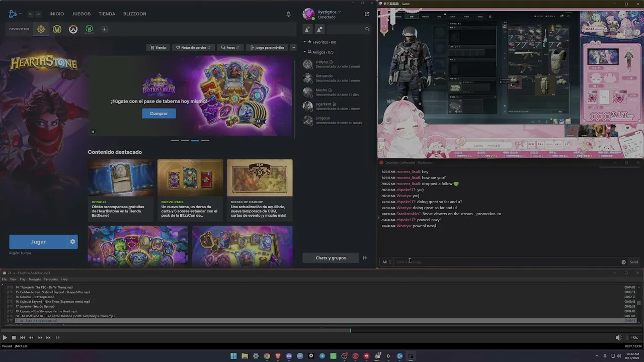The image size is (644, 362).
Task: Click Send in the chat dashboard
Action: (634, 262)
